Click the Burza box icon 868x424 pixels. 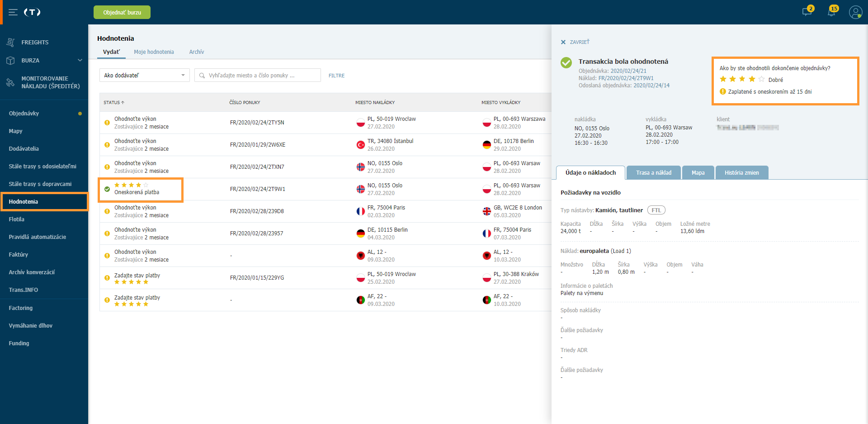tap(10, 60)
